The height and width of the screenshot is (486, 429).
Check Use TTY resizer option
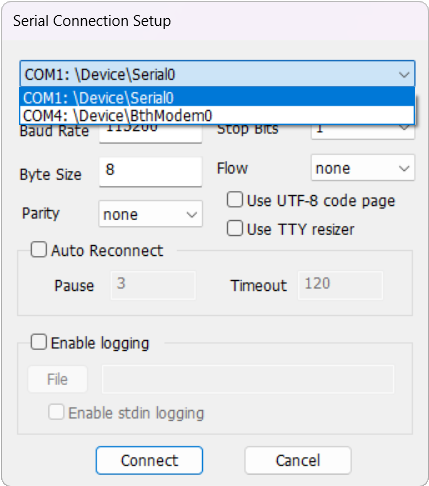point(235,229)
